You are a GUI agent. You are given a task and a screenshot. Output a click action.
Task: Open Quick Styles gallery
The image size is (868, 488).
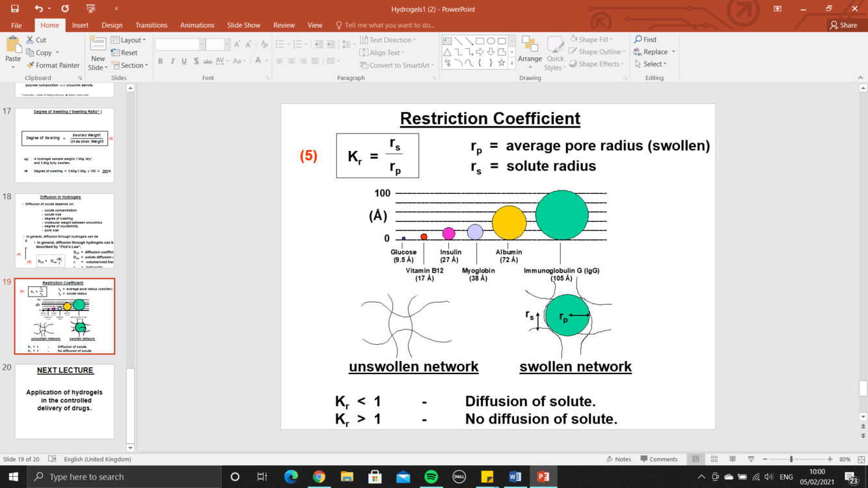555,53
